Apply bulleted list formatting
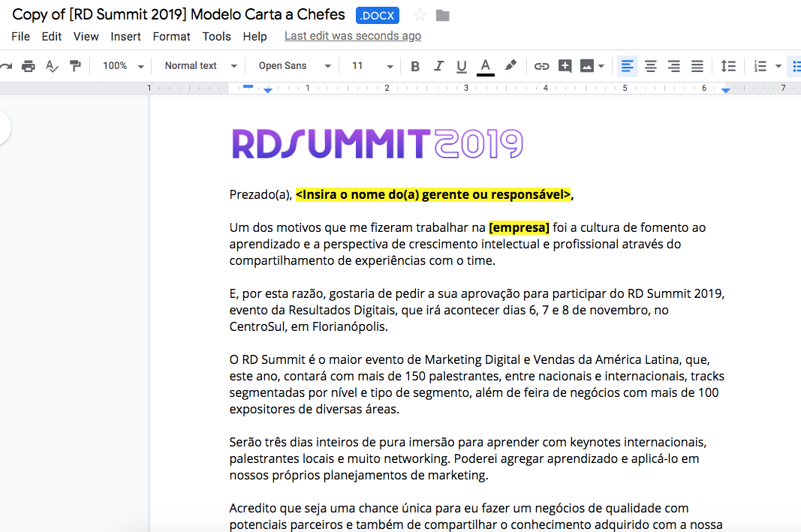 (795, 66)
